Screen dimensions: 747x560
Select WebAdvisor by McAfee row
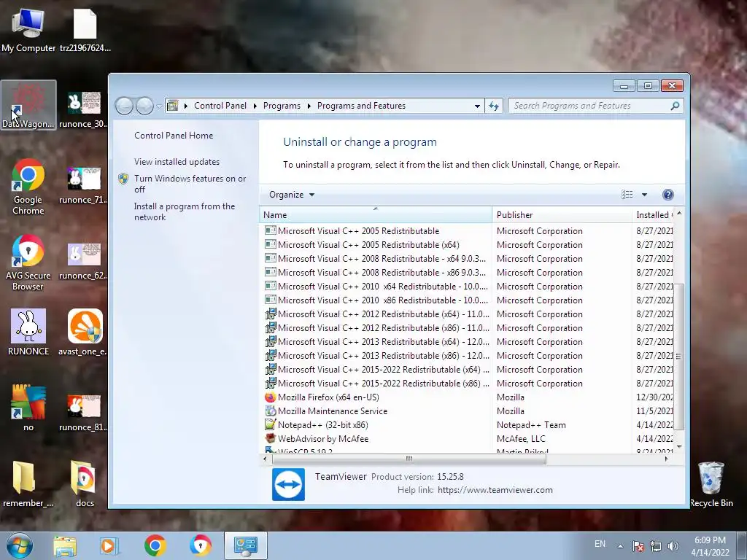[x=467, y=438]
